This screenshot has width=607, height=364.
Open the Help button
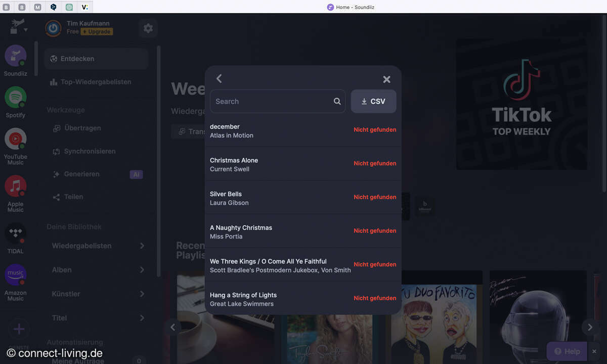[x=567, y=351]
